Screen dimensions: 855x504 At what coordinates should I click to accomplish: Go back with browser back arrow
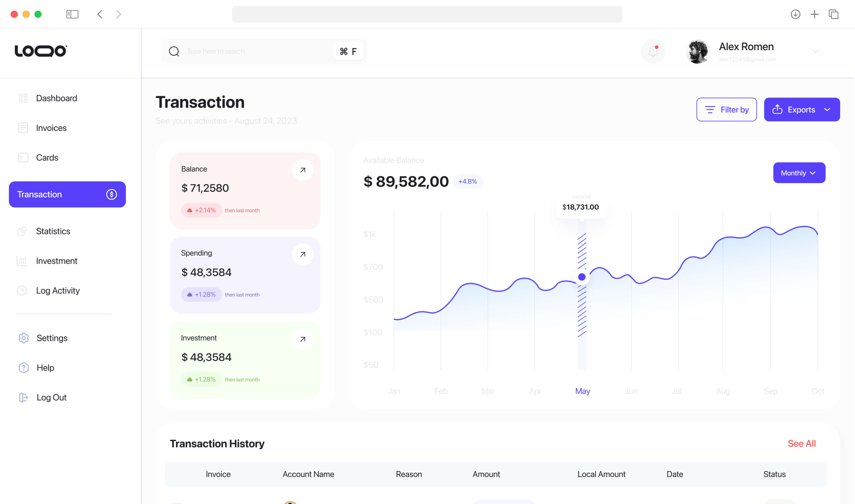[100, 14]
